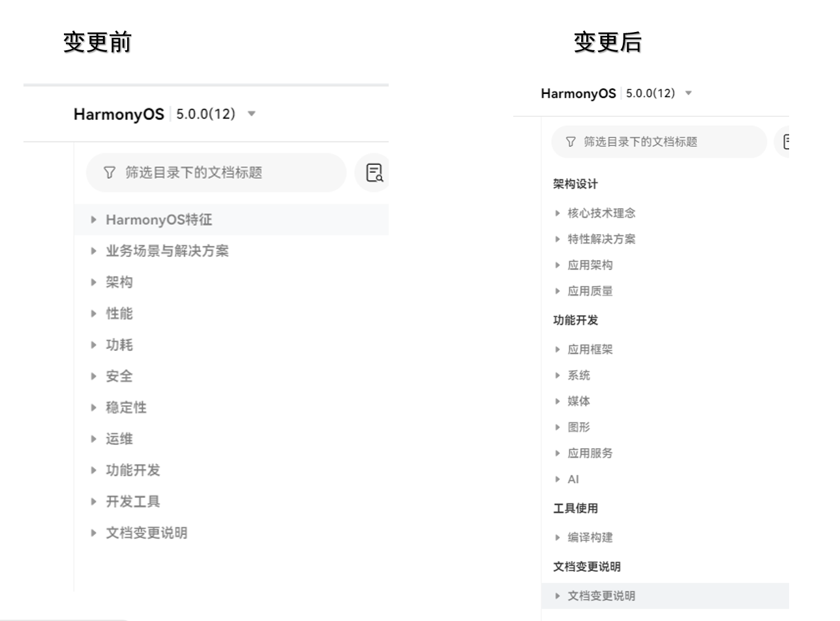Open the AI entry
Image resolution: width=840 pixels, height=621 pixels.
click(573, 479)
